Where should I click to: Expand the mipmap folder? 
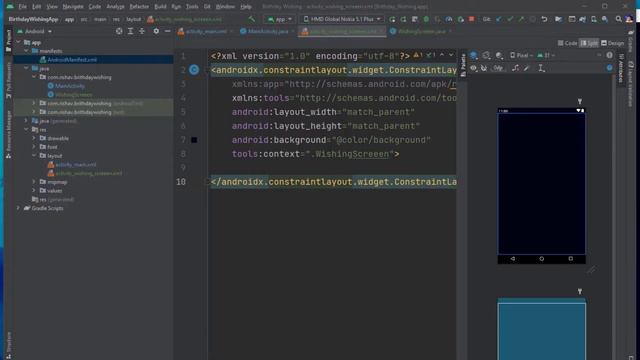[34, 182]
